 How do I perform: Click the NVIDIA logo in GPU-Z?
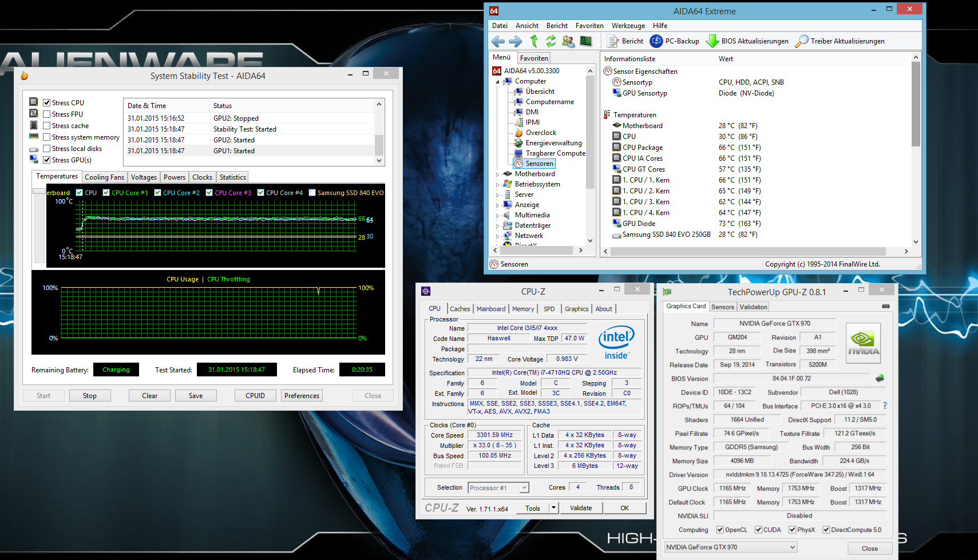[863, 343]
